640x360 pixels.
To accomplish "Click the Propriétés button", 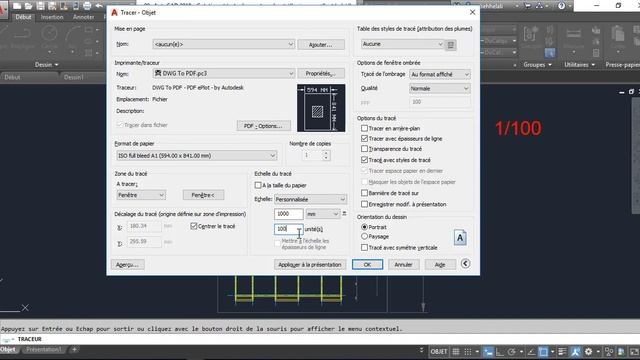I will pyautogui.click(x=321, y=73).
